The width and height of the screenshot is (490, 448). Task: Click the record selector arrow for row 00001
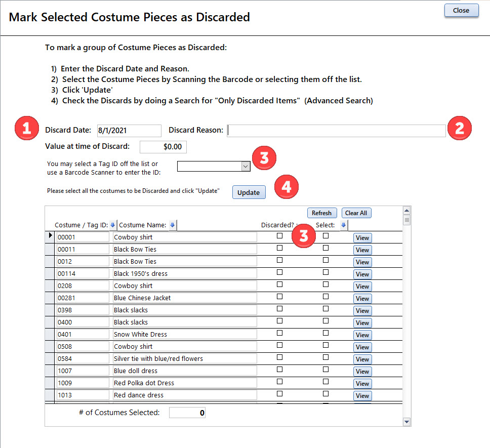point(50,236)
